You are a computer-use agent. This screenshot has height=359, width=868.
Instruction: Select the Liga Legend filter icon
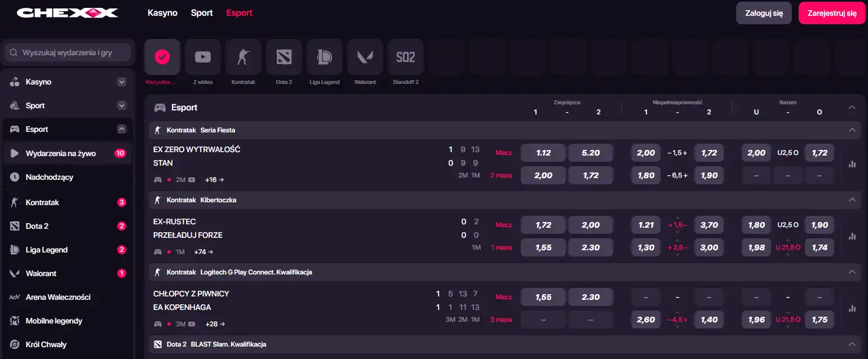point(325,57)
